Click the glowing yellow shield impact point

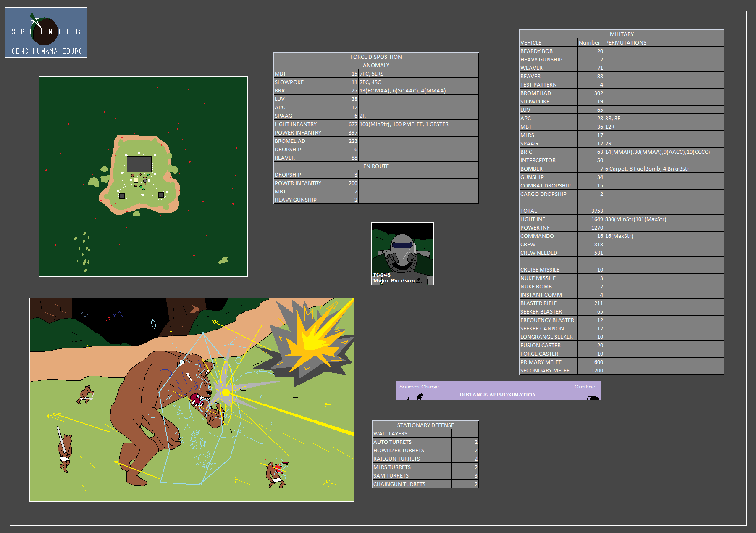[226, 392]
